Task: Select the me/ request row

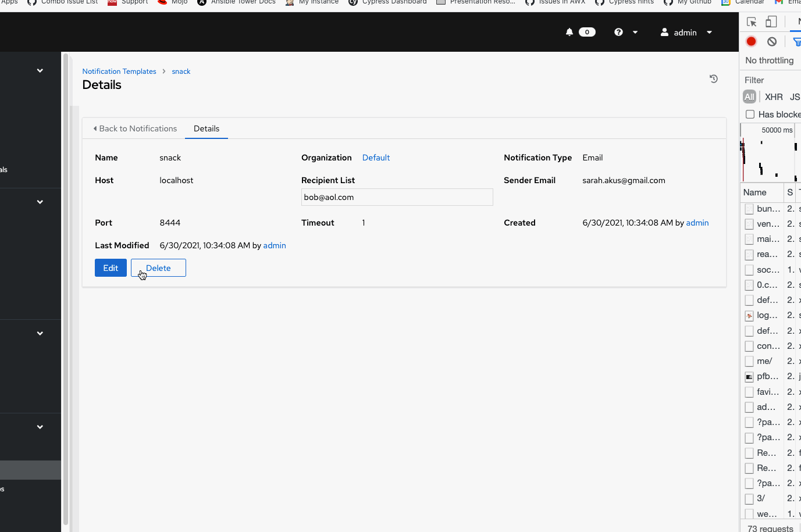Action: (770, 361)
